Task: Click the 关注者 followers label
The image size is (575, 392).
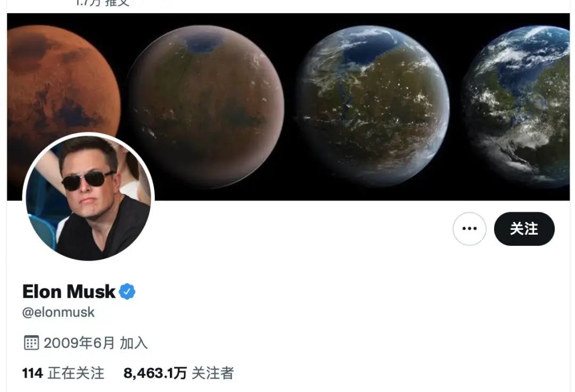Action: [212, 373]
